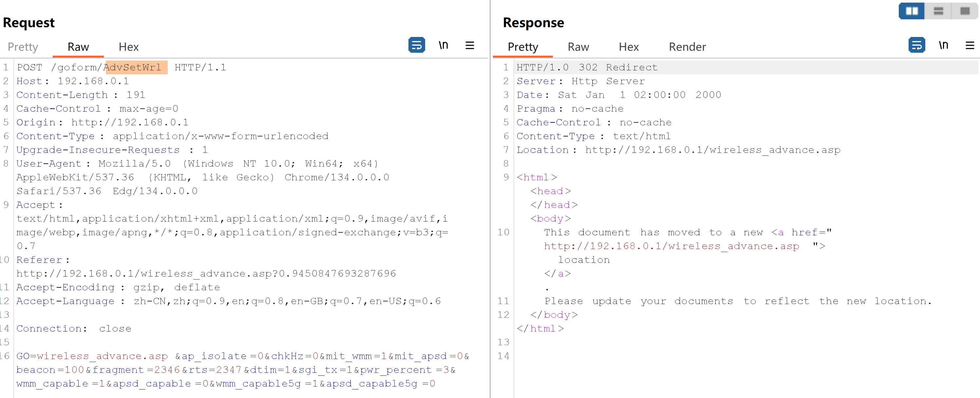This screenshot has width=980, height=398.
Task: Toggle word wrap icon in Response pane
Action: pyautogui.click(x=916, y=45)
